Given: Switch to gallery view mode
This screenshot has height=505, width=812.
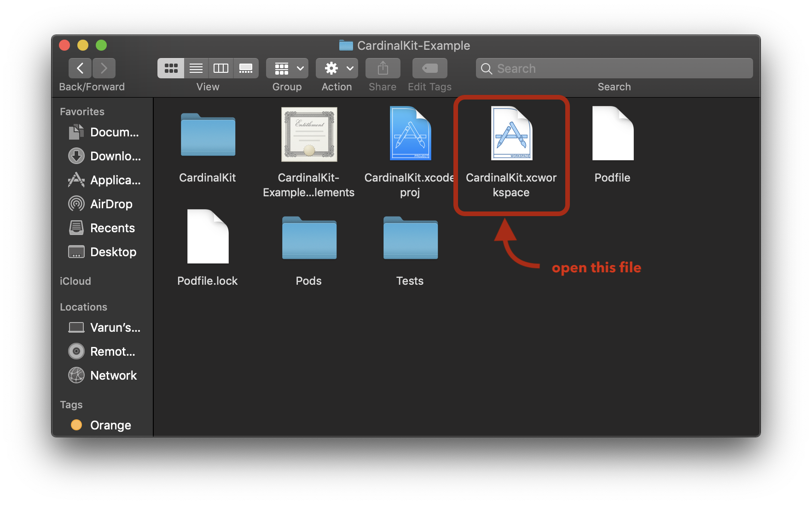Looking at the screenshot, I should tap(246, 68).
